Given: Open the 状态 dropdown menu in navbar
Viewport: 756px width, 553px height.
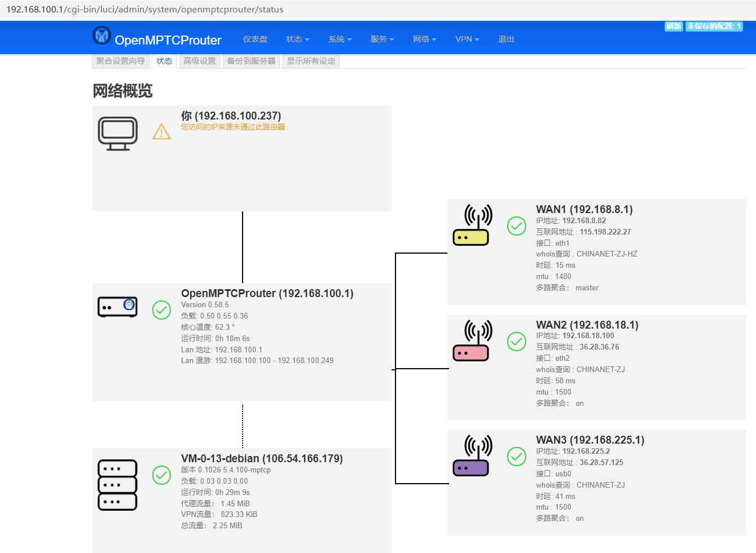Looking at the screenshot, I should coord(297,39).
